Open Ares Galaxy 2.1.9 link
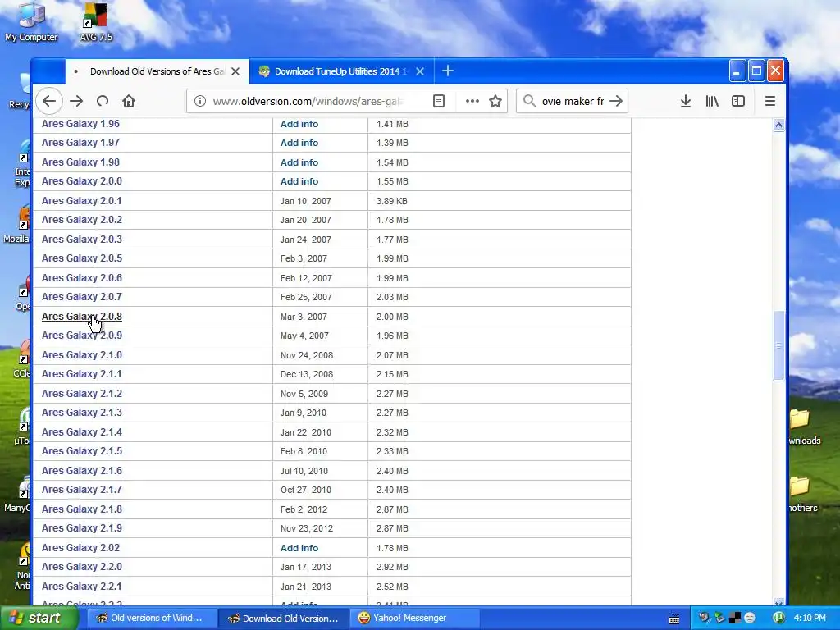840x630 pixels. click(x=82, y=528)
